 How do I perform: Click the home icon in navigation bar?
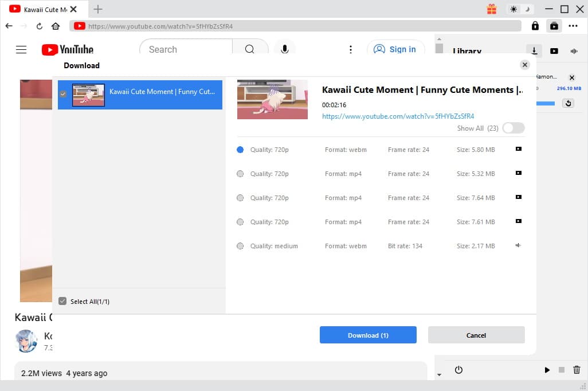pos(56,26)
